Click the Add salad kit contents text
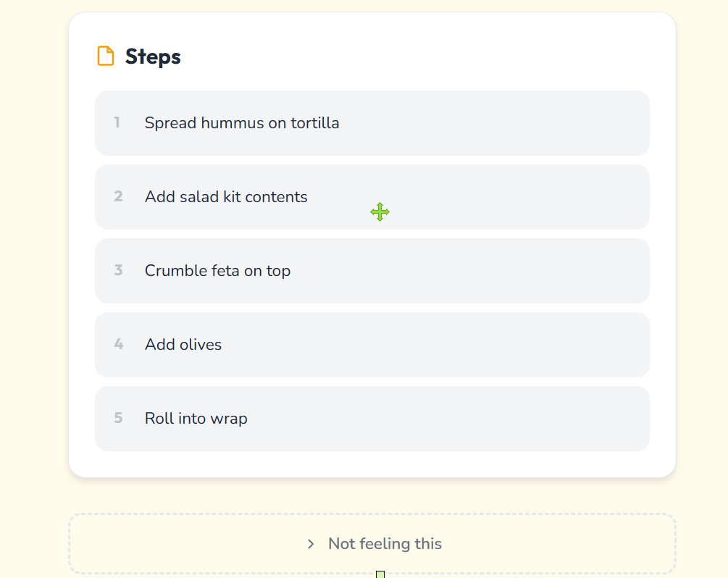728x578 pixels. (x=226, y=197)
